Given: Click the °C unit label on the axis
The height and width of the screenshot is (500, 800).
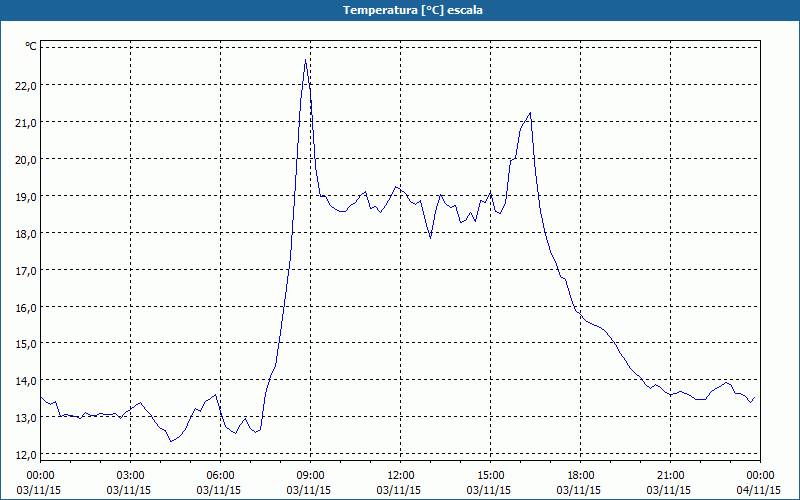Looking at the screenshot, I should [31, 46].
